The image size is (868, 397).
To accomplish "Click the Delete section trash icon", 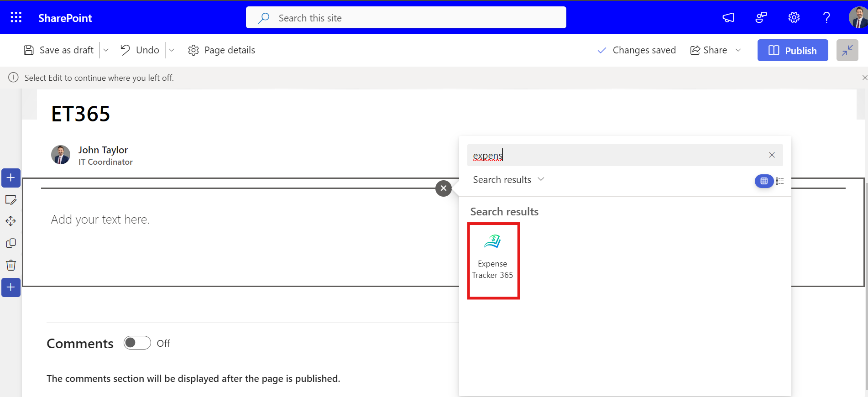I will point(11,265).
